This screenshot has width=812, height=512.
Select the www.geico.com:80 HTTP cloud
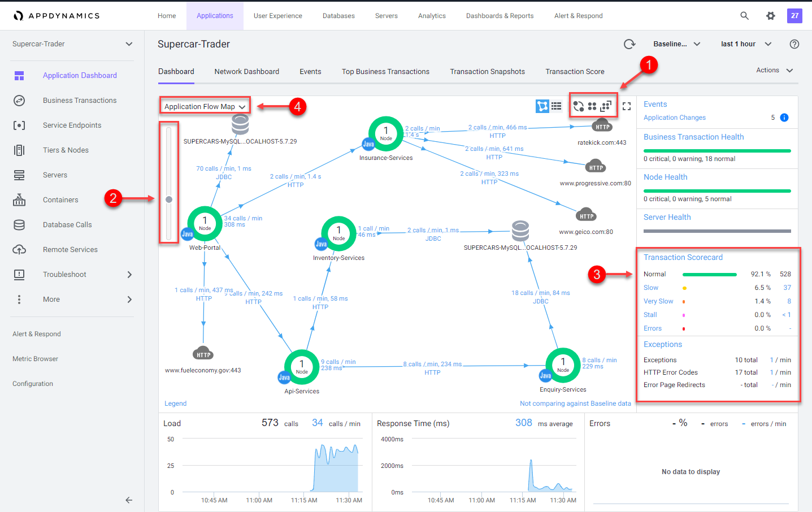[x=586, y=215]
